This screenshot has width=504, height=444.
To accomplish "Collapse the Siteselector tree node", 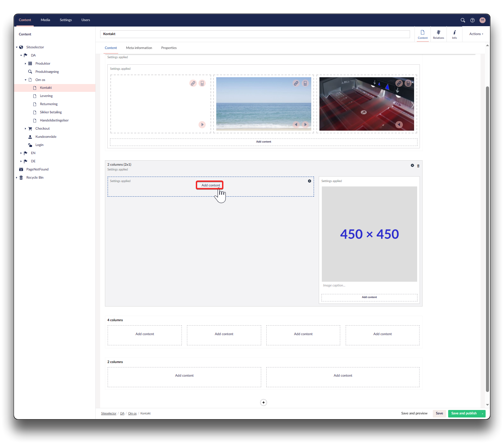I will click(x=16, y=47).
